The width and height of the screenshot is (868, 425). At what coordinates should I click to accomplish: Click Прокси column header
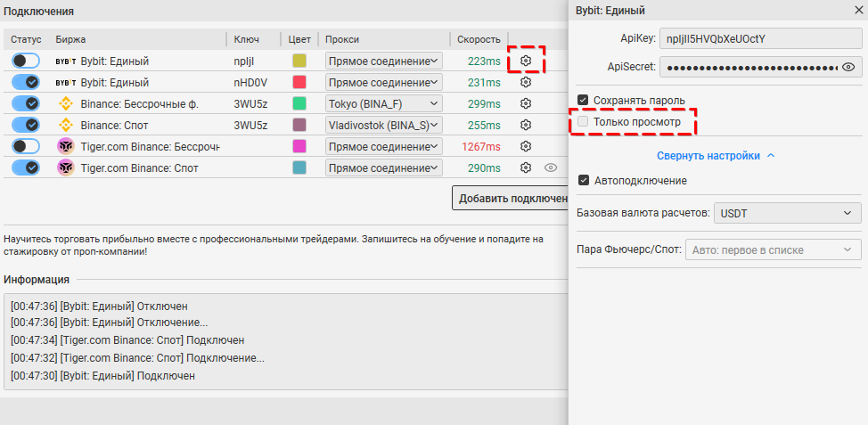[x=342, y=39]
